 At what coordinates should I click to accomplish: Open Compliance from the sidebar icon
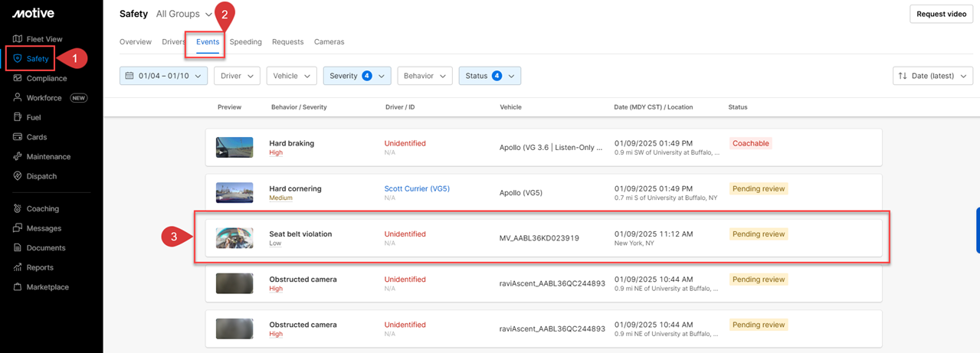(x=18, y=78)
